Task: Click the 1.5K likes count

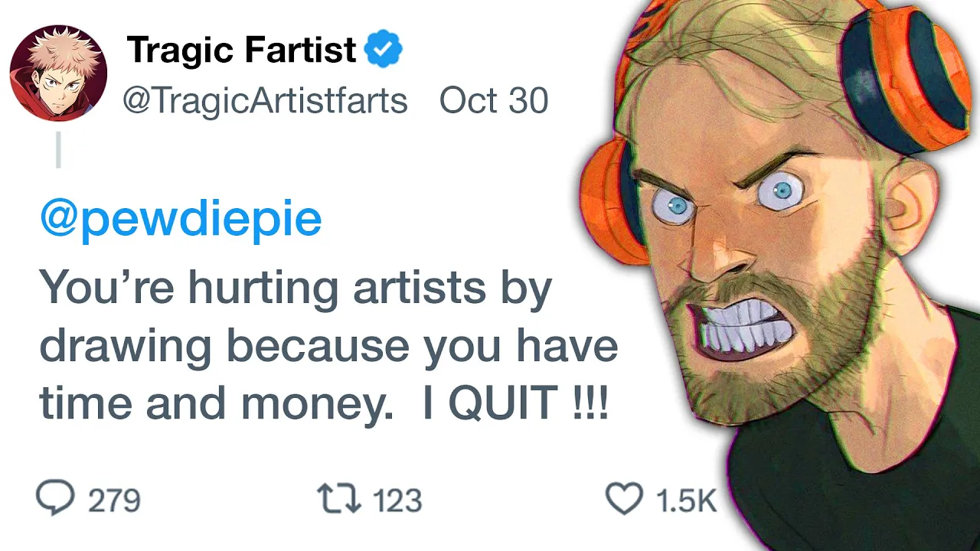Action: [686, 500]
